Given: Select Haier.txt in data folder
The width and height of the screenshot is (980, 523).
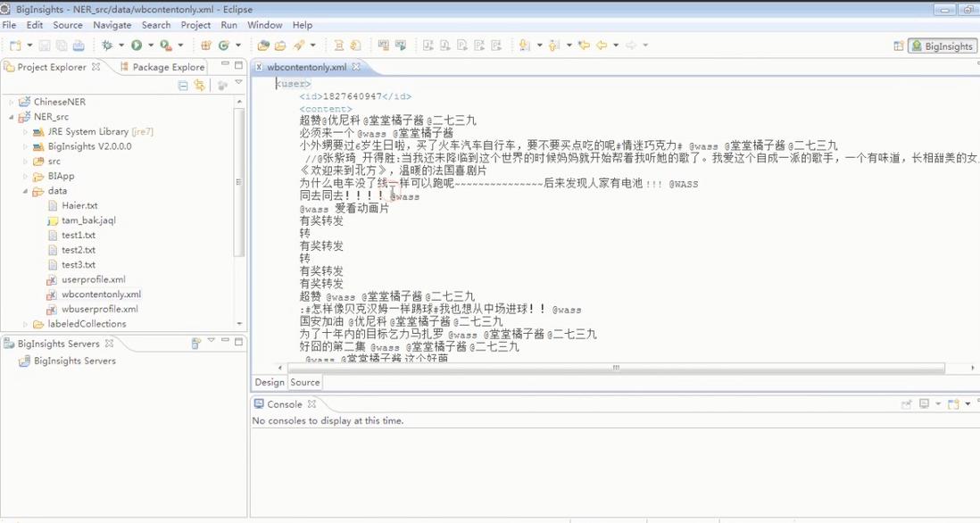Looking at the screenshot, I should pyautogui.click(x=79, y=205).
